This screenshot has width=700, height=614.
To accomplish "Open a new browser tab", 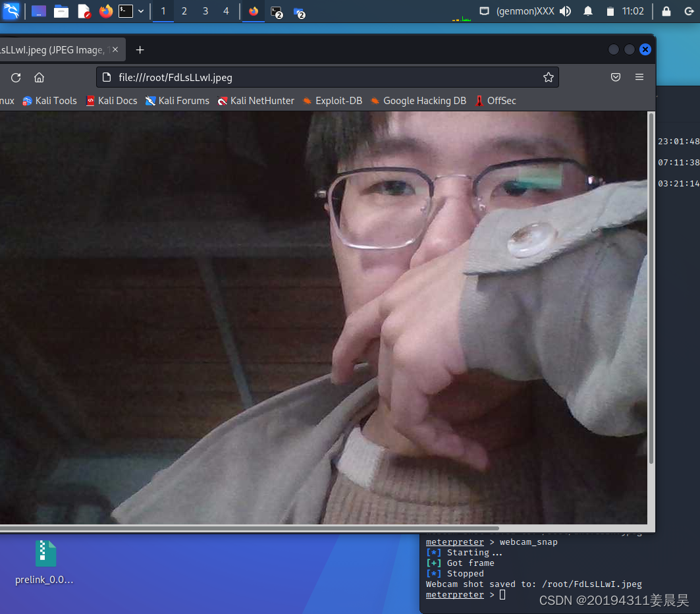I will pos(140,49).
